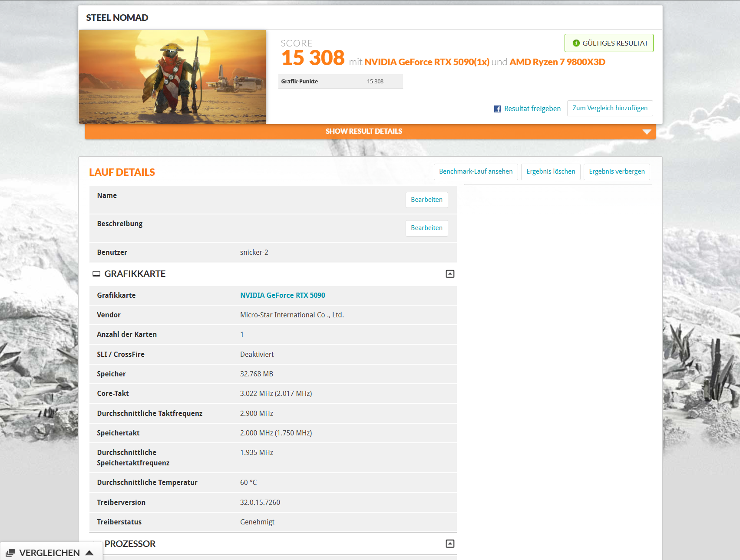740x560 pixels.
Task: Click Zum Vergleich hinzufügen
Action: point(610,108)
